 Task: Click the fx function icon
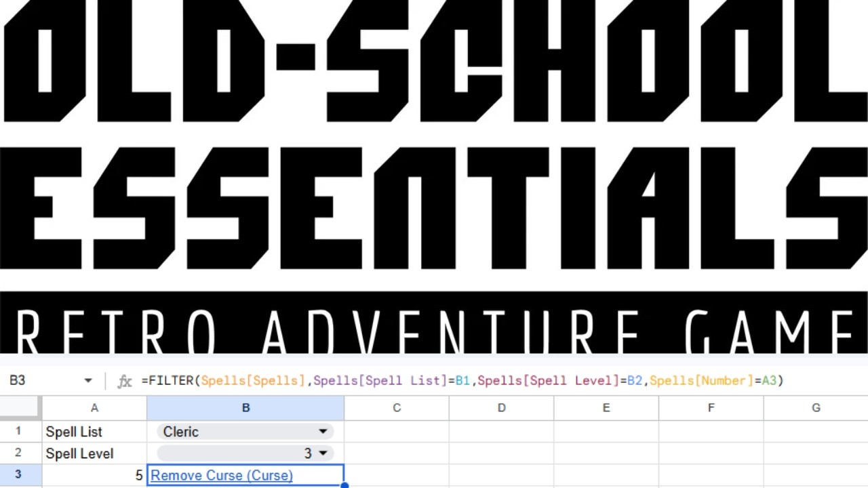(x=124, y=382)
